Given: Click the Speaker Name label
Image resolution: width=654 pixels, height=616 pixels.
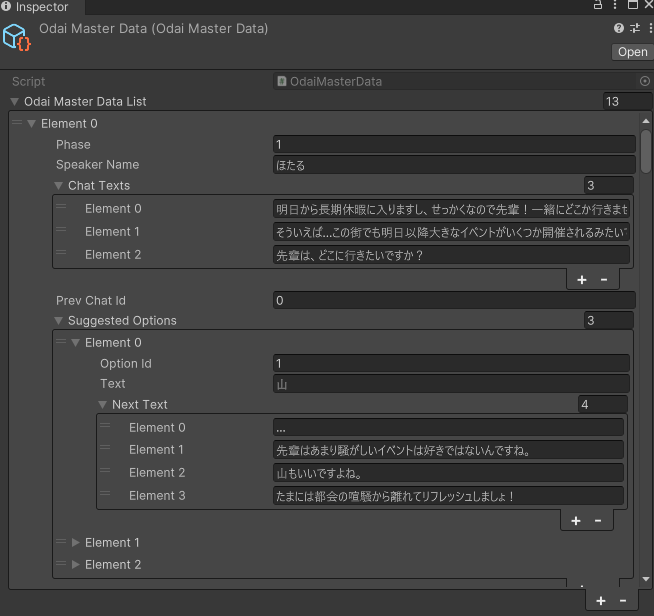Looking at the screenshot, I should pyautogui.click(x=98, y=165).
